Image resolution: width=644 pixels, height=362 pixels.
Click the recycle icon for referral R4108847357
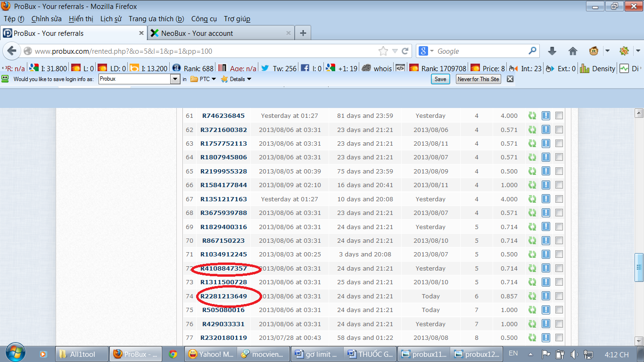(532, 269)
